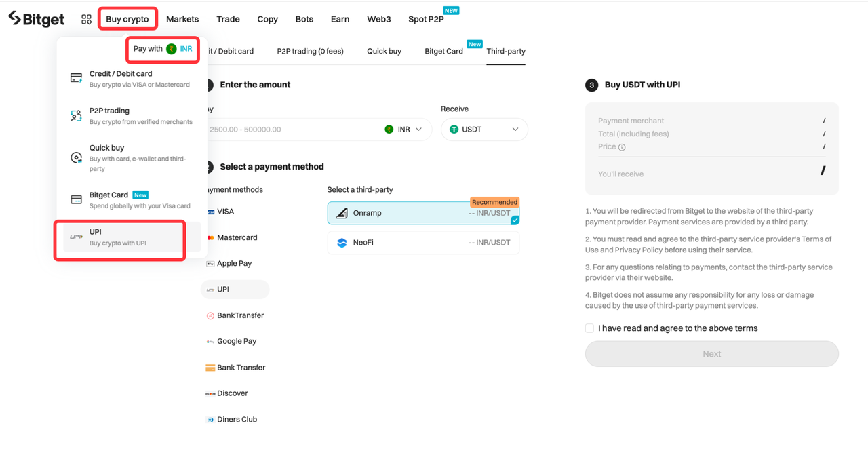Screen dimensions: 868x453
Task: Check the agree to above terms checkbox
Action: [x=589, y=328]
